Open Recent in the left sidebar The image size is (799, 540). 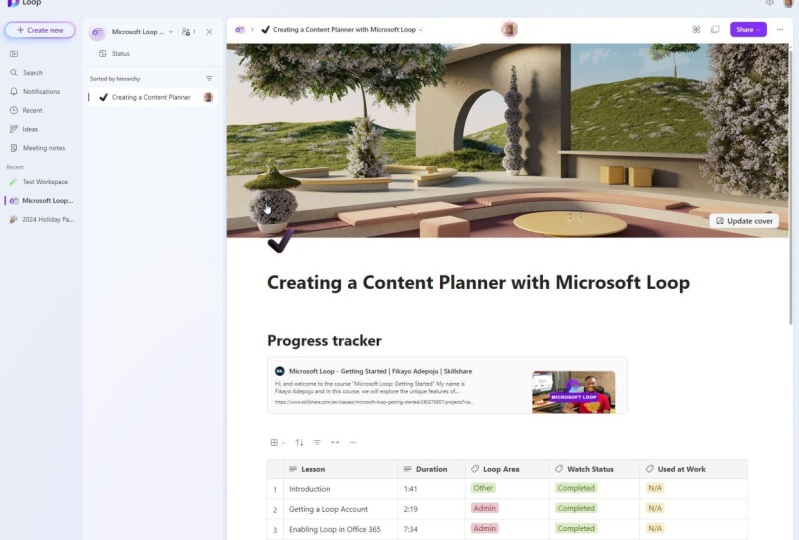coord(32,111)
